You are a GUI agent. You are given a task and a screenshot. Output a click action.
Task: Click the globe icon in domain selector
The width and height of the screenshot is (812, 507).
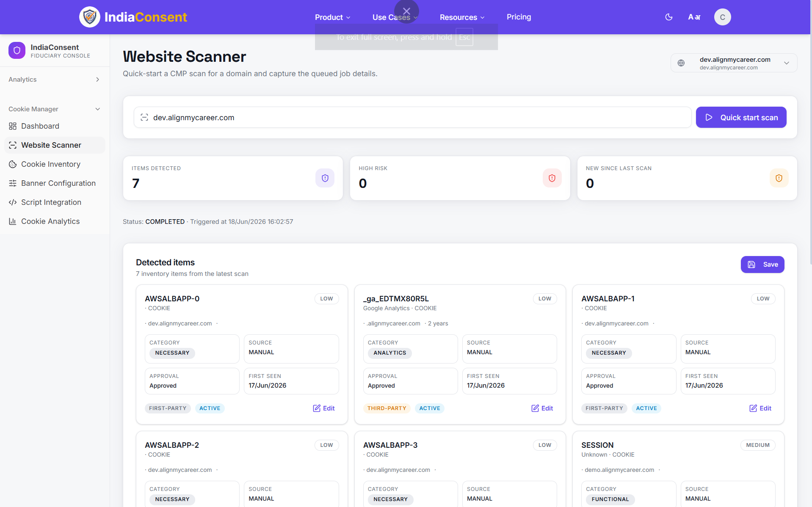[681, 63]
